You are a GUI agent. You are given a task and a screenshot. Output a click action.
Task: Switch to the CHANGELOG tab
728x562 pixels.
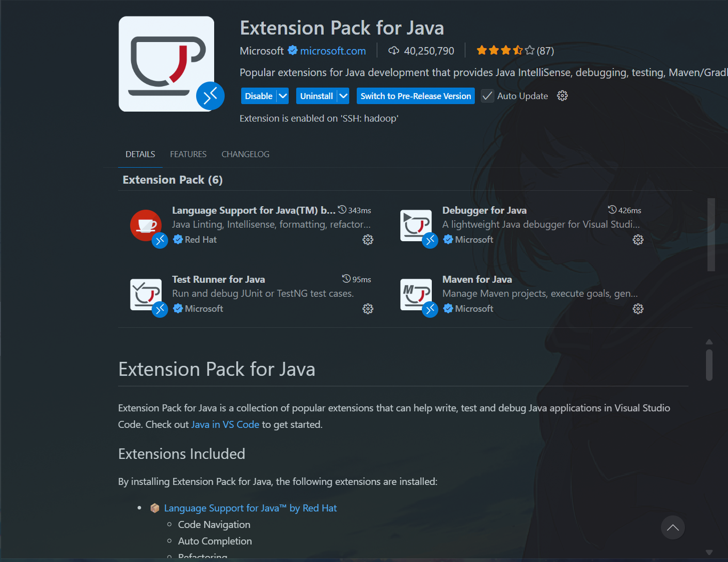[x=245, y=154]
